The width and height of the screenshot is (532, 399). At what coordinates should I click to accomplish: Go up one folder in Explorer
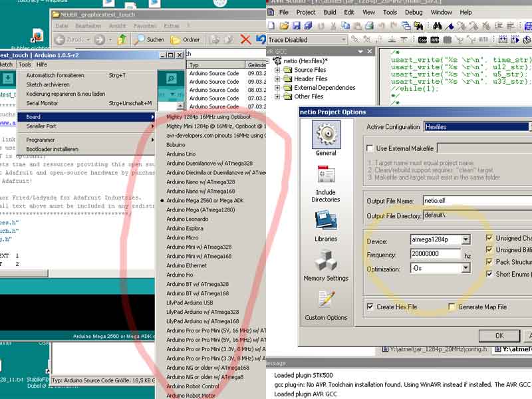coord(122,40)
